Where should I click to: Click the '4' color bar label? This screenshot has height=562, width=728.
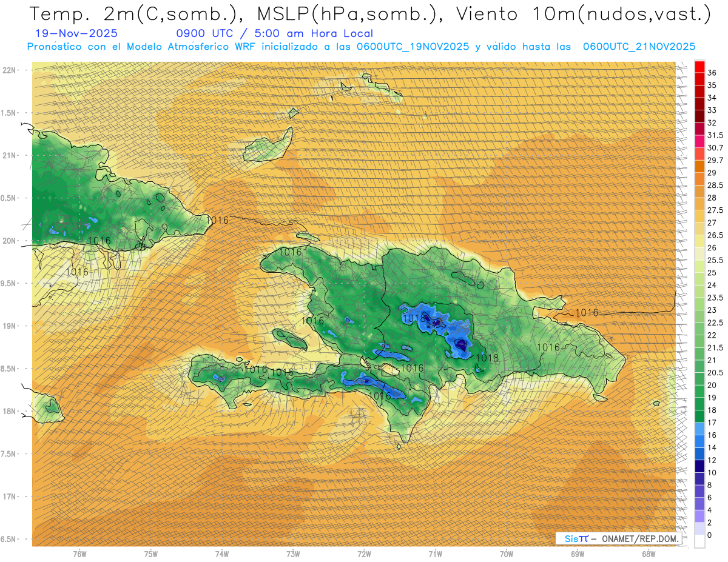click(710, 510)
